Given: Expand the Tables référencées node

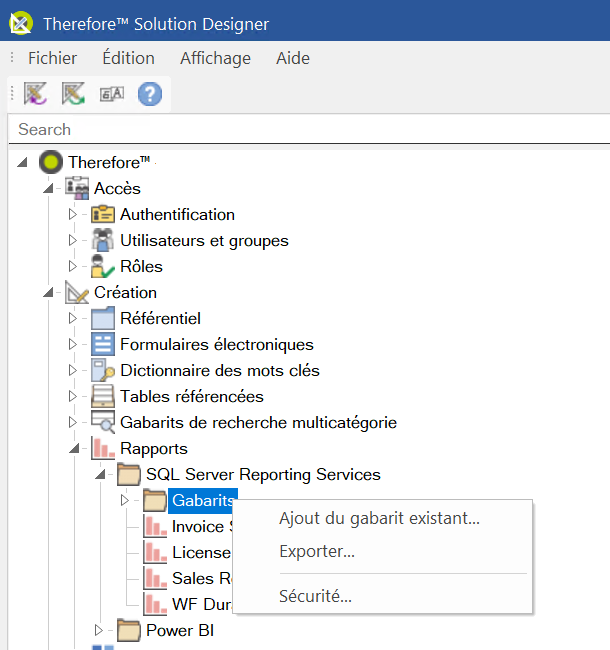Looking at the screenshot, I should tap(73, 396).
